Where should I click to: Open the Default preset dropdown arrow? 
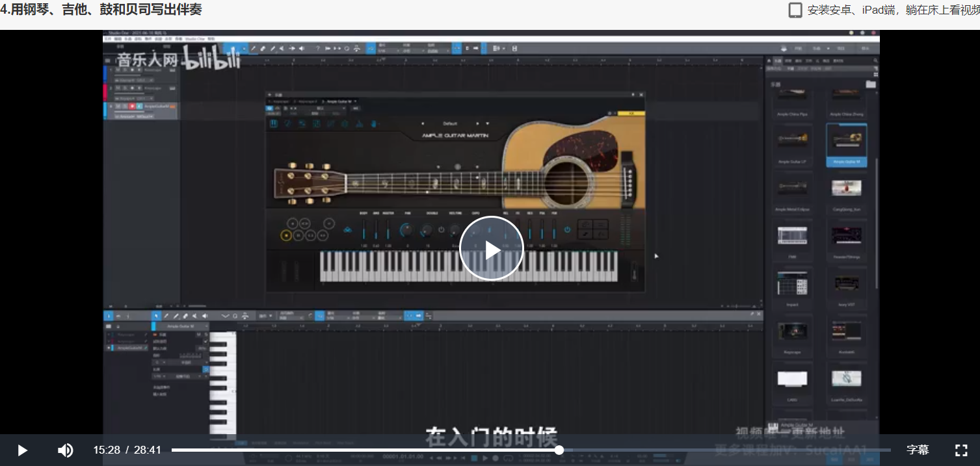[x=487, y=123]
